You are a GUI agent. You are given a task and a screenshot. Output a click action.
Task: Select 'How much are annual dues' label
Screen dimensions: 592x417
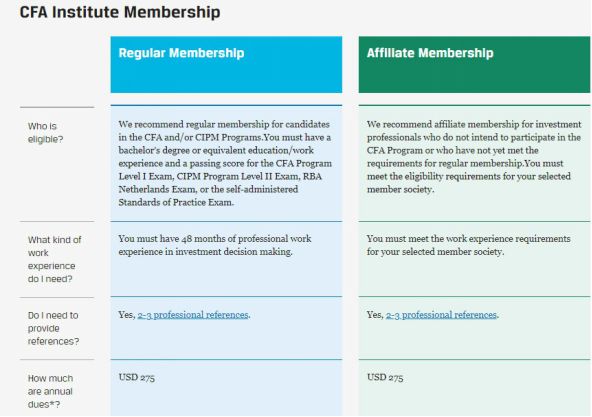click(x=50, y=391)
